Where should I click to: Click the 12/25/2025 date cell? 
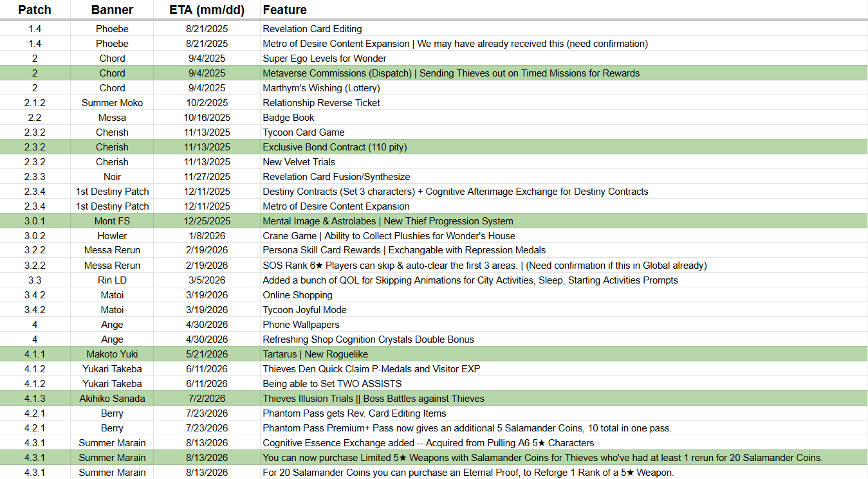pos(207,221)
